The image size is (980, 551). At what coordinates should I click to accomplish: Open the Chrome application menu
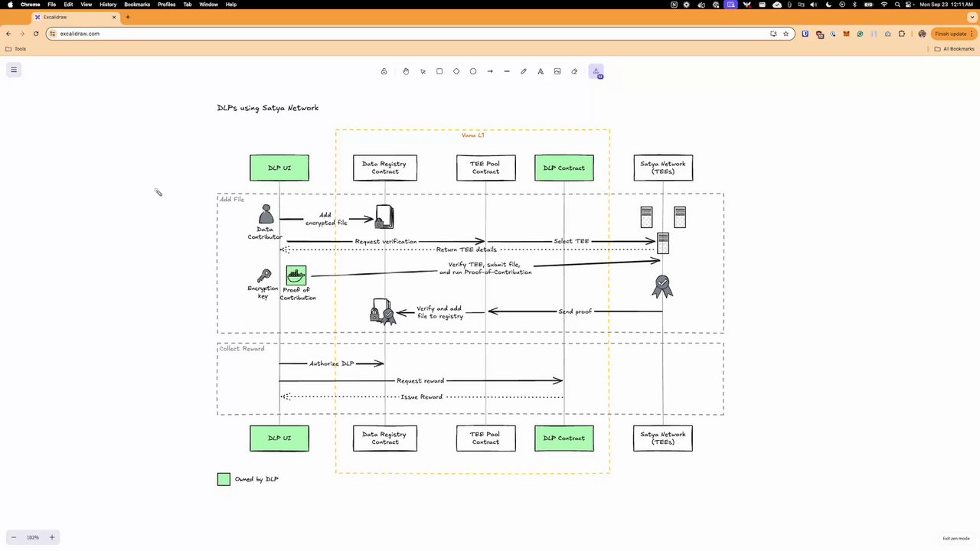pos(30,5)
